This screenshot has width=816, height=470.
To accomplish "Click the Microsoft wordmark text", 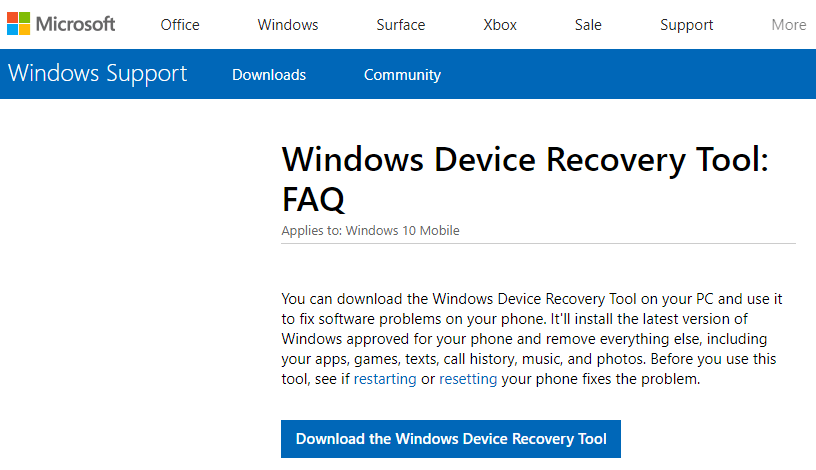I will [x=75, y=24].
